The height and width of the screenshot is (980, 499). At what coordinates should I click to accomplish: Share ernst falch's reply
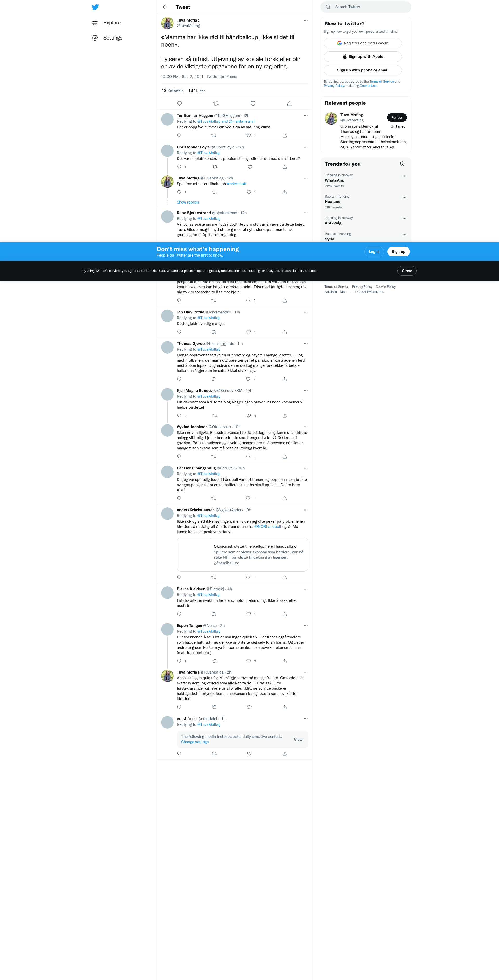285,754
